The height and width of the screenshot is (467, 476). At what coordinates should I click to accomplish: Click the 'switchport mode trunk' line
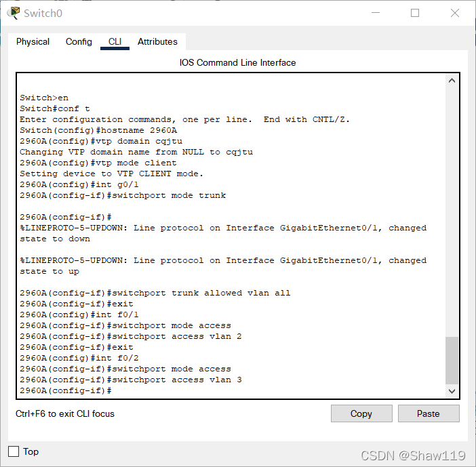123,195
